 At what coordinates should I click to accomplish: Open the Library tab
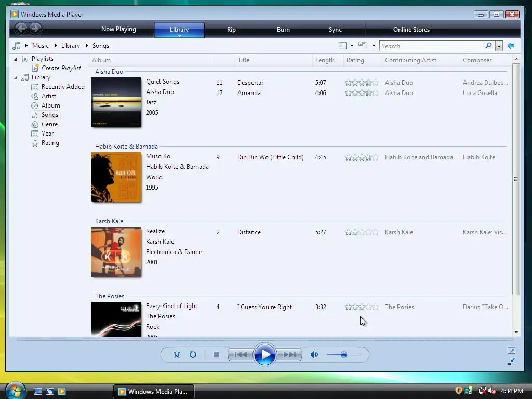pos(179,30)
